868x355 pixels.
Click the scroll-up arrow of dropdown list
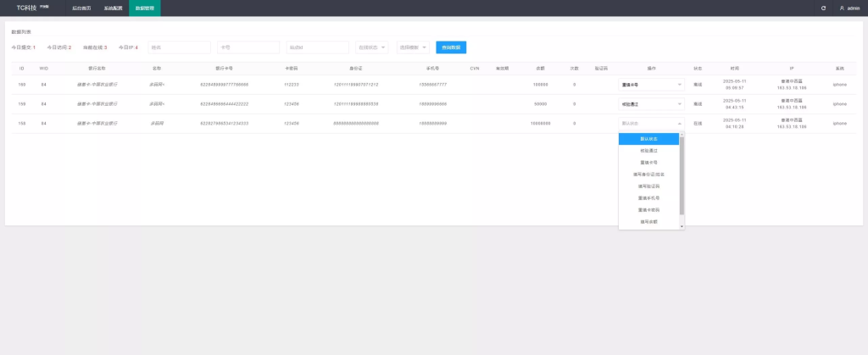pos(682,135)
